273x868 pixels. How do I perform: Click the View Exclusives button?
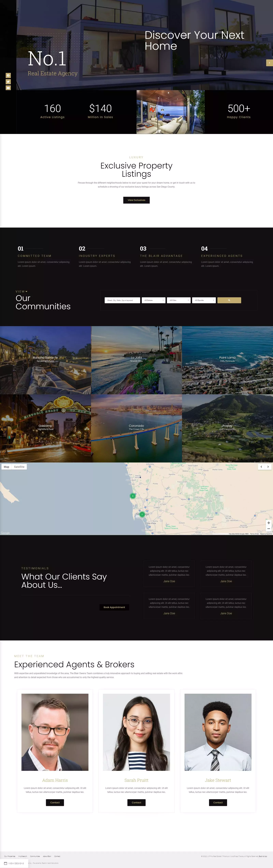click(x=136, y=200)
